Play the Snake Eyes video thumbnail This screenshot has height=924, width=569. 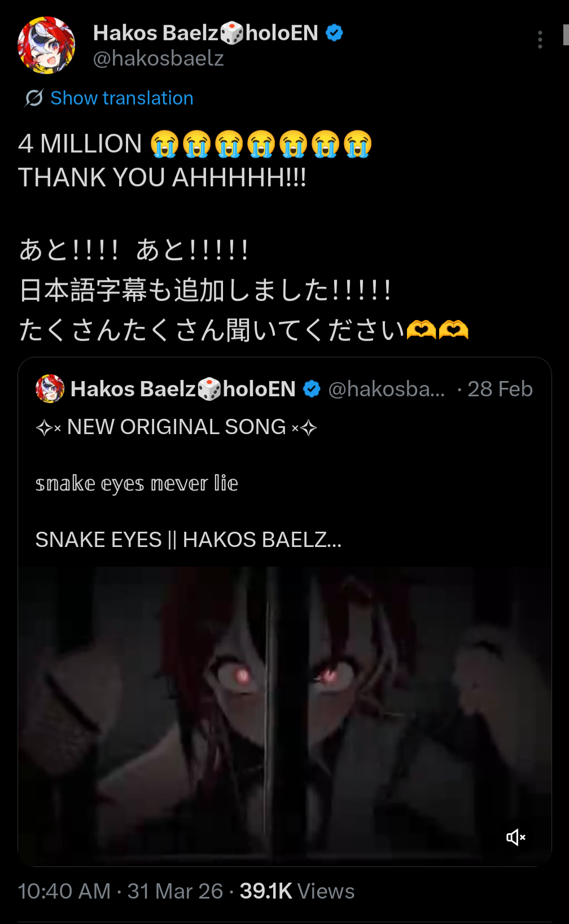click(x=284, y=715)
